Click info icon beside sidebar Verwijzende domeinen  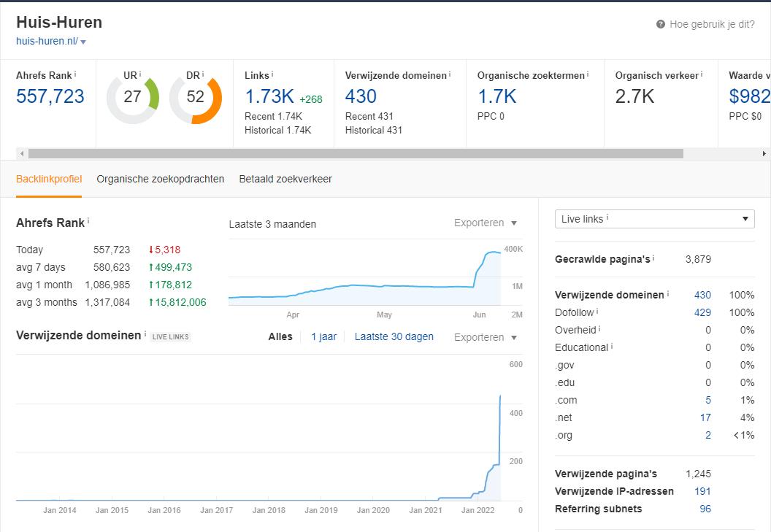(668, 293)
